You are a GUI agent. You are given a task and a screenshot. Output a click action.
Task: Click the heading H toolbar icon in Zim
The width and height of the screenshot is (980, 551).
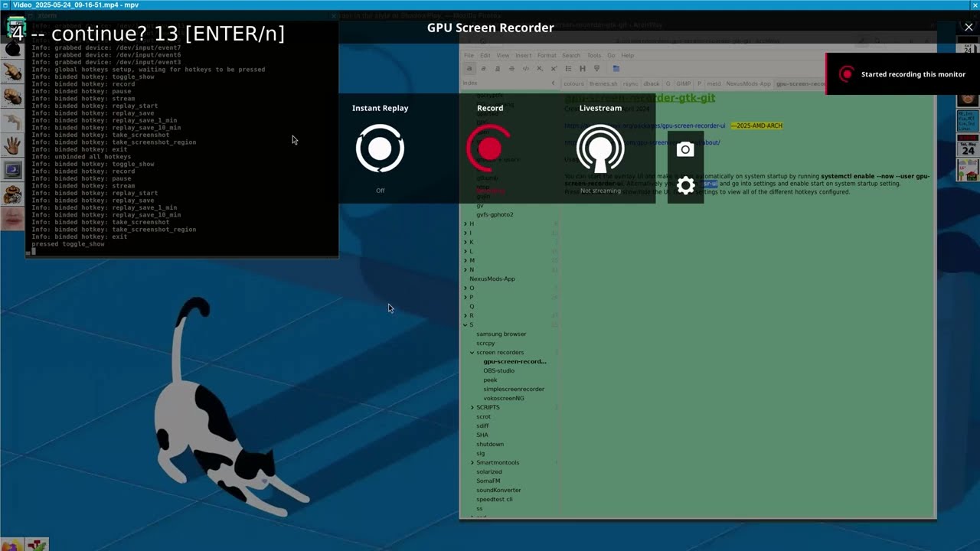[x=583, y=68]
